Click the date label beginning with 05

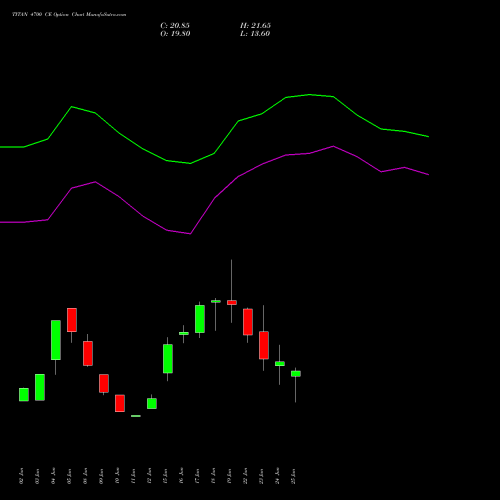69,476
